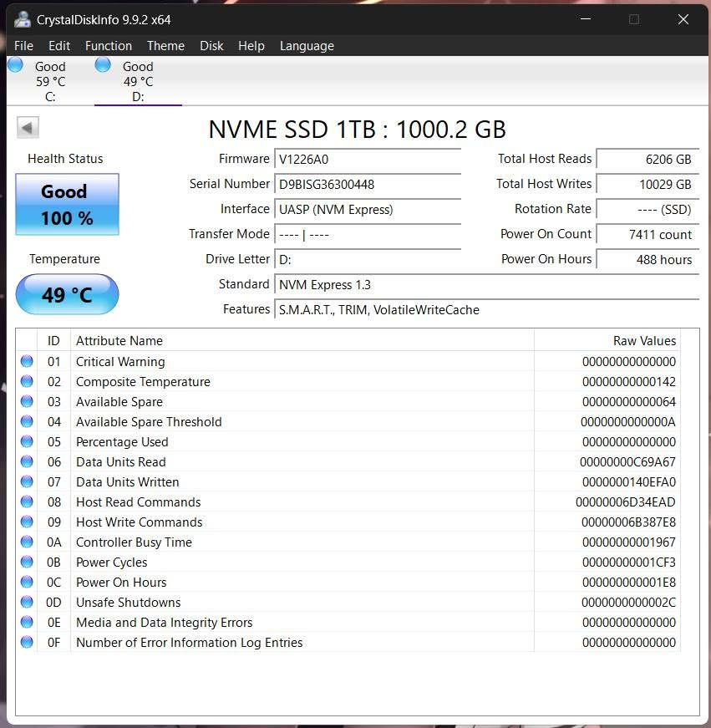
Task: Click the status orb for Composite Temperature
Action: [x=27, y=381]
